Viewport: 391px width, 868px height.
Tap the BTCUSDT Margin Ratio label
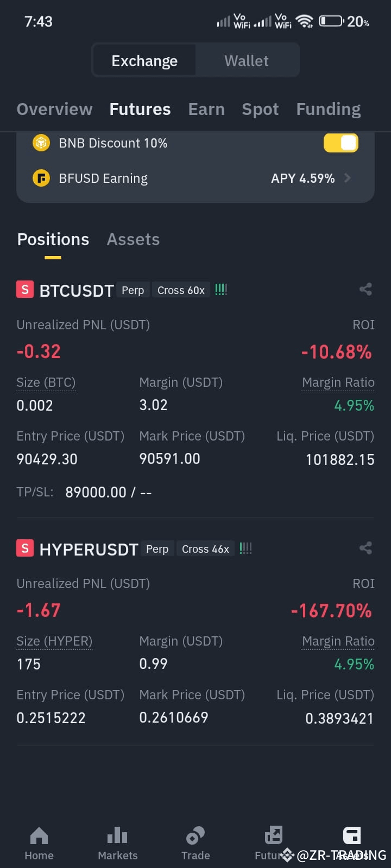pos(338,382)
